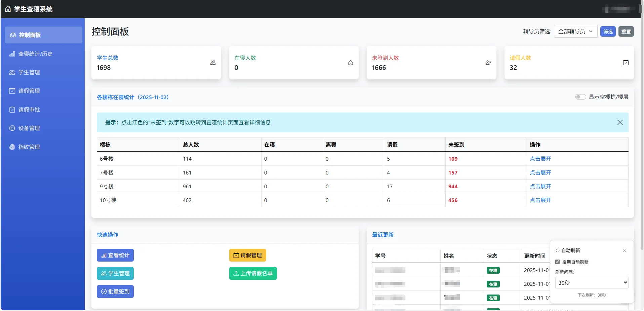The image size is (644, 311).
Task: Open 查寝统计/历史 from the sidebar
Action: click(35, 54)
